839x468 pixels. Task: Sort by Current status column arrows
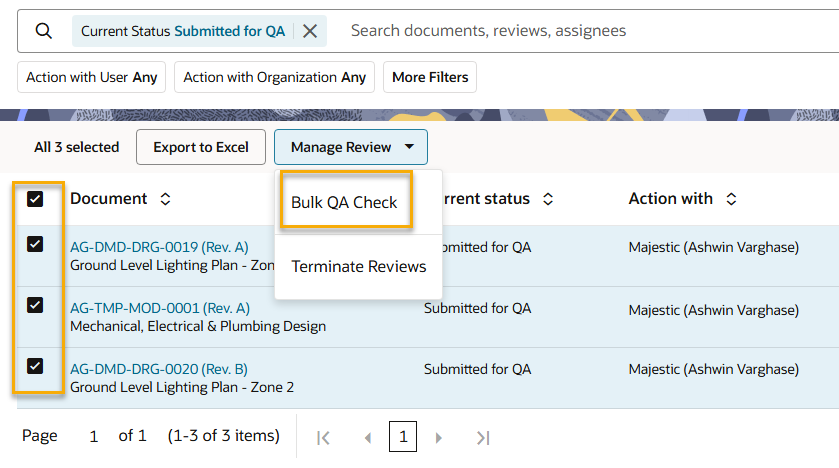(x=548, y=199)
